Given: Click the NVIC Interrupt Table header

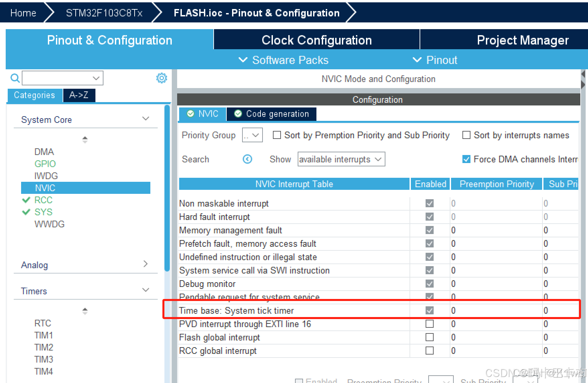Looking at the screenshot, I should click(294, 184).
